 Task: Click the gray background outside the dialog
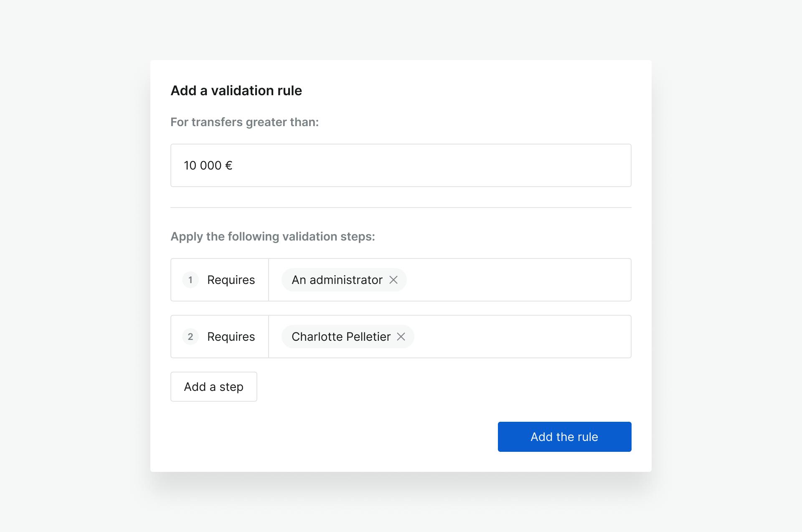(x=75, y=267)
